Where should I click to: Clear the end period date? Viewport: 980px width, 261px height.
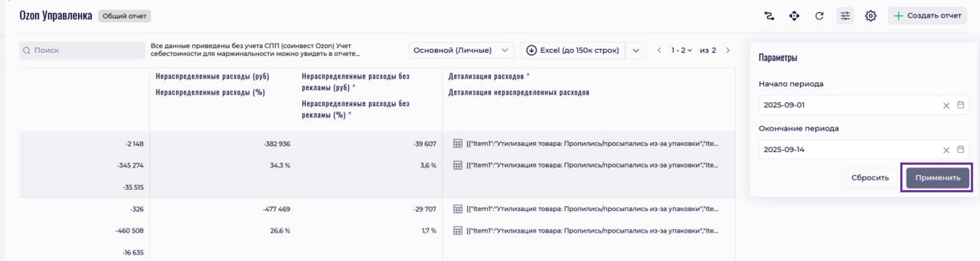coord(946,150)
